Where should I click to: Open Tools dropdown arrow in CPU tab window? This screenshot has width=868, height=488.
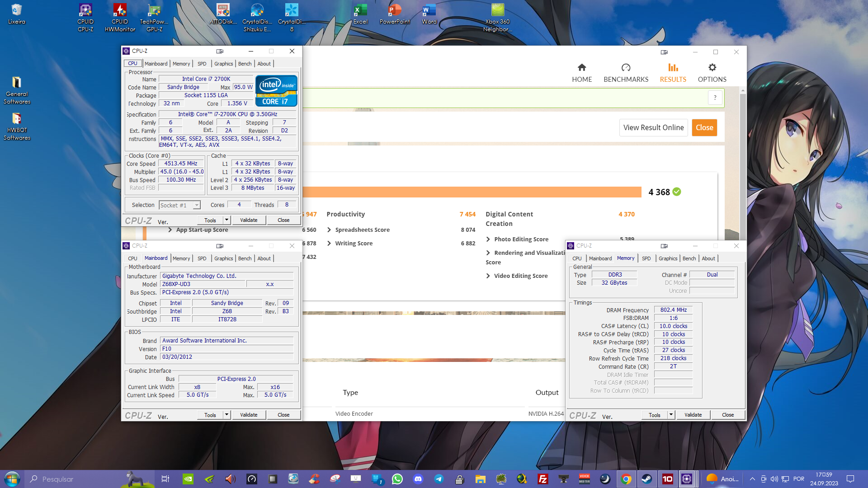tap(226, 220)
